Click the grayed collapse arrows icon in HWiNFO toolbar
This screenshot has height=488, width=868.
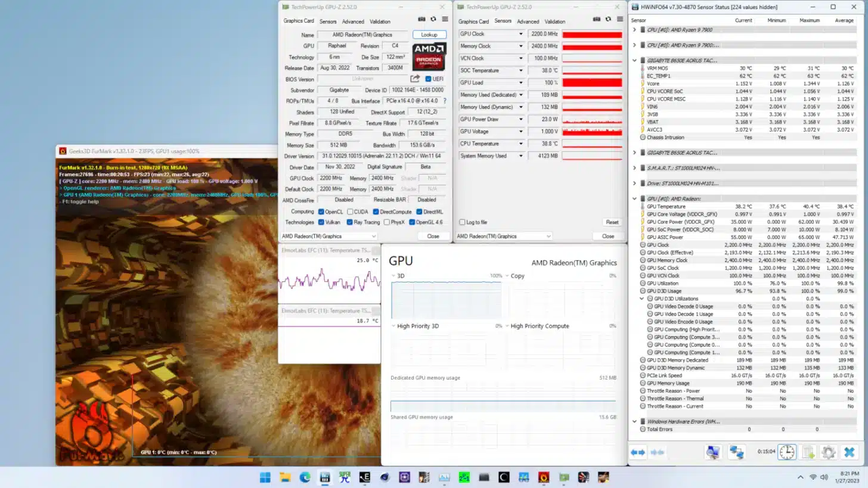(658, 453)
